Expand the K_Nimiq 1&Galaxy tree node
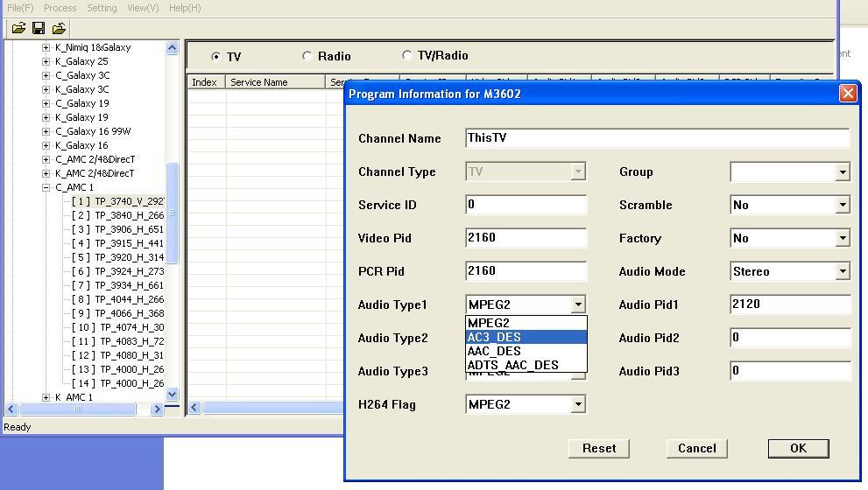868x490 pixels. point(46,47)
